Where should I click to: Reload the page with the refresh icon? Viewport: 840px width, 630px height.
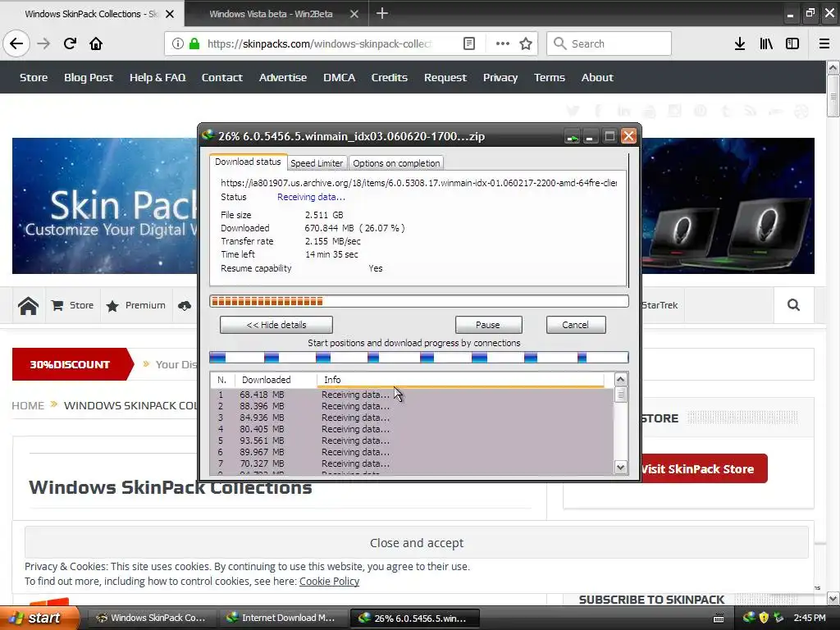(70, 43)
